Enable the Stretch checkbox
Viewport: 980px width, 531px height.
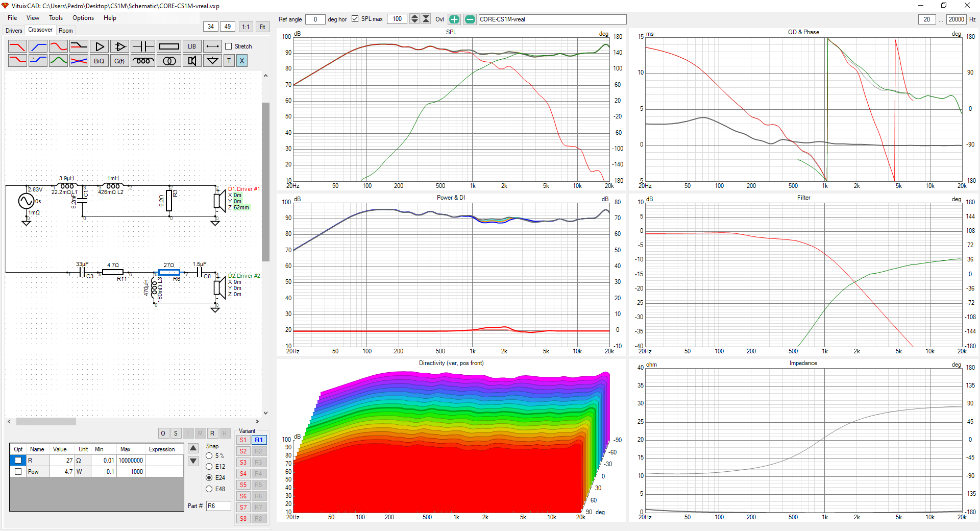click(229, 46)
